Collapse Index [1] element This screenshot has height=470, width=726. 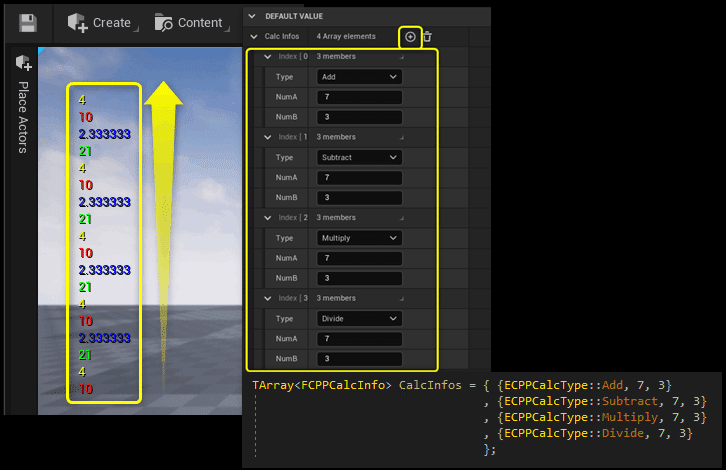(x=268, y=137)
